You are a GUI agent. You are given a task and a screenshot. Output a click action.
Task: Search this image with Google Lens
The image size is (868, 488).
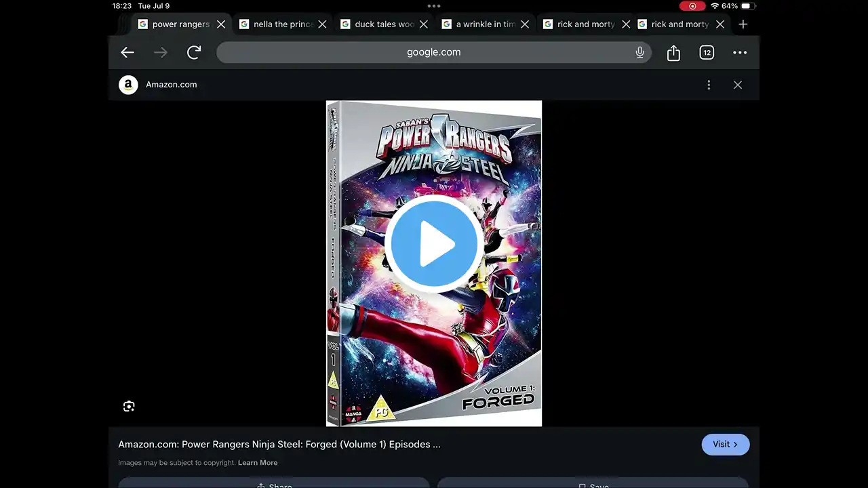coord(129,406)
